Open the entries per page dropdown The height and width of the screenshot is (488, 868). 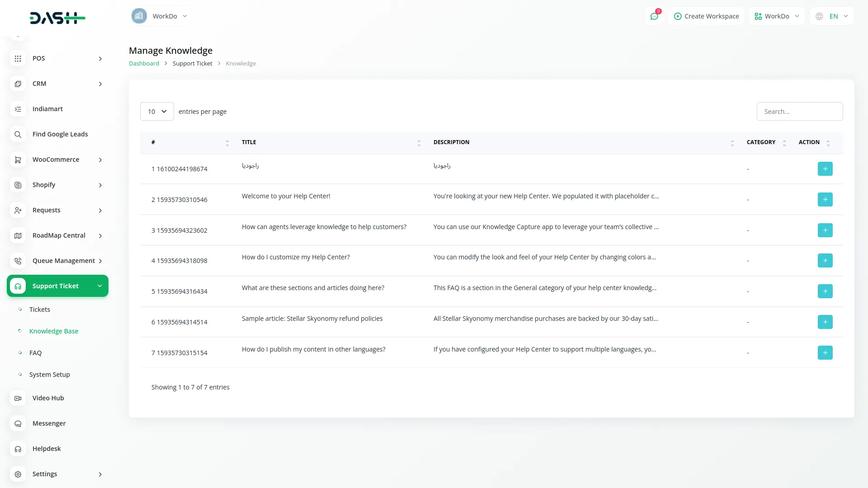156,111
